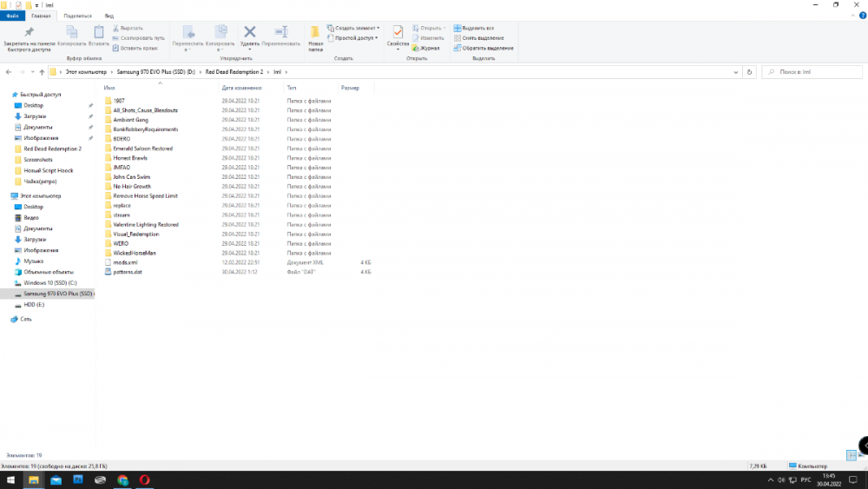Select the John Can Swim folder
The width and height of the screenshot is (868, 489).
tap(131, 177)
